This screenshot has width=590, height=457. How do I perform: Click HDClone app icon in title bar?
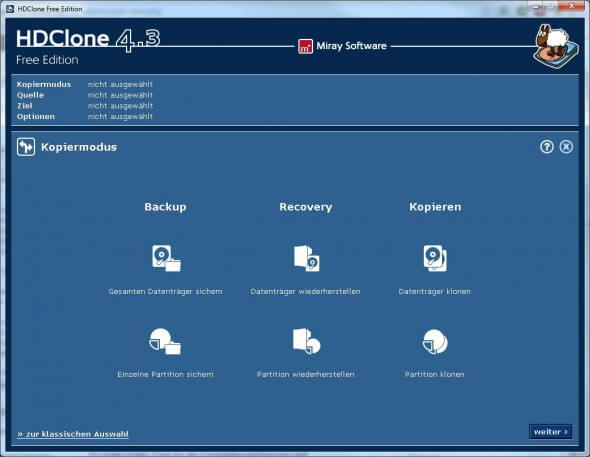click(x=11, y=9)
